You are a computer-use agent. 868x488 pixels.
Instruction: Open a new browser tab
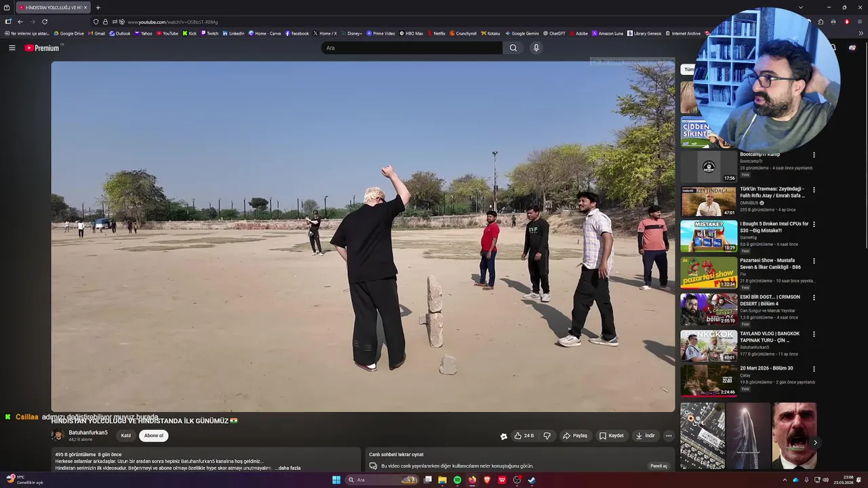(x=98, y=7)
